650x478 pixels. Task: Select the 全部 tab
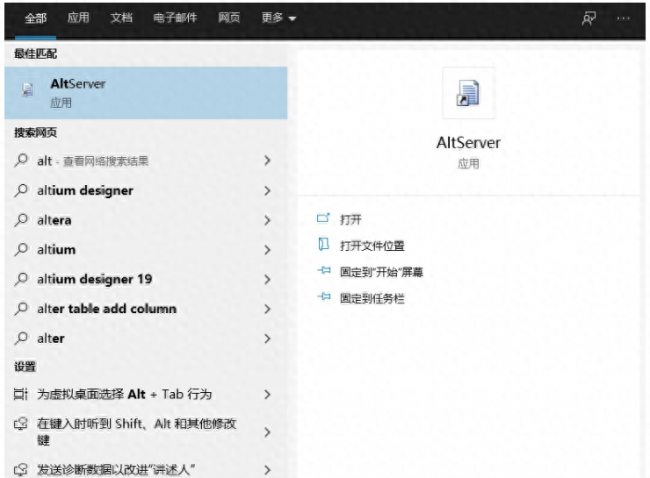pos(36,18)
